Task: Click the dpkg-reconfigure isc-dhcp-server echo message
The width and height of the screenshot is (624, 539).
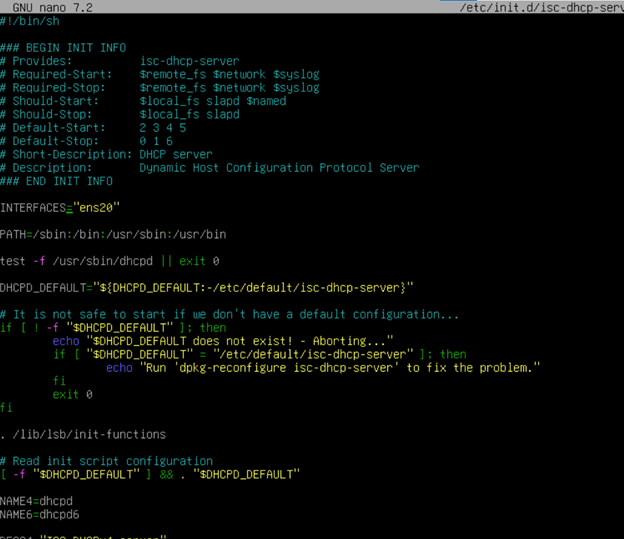Action: (323, 368)
